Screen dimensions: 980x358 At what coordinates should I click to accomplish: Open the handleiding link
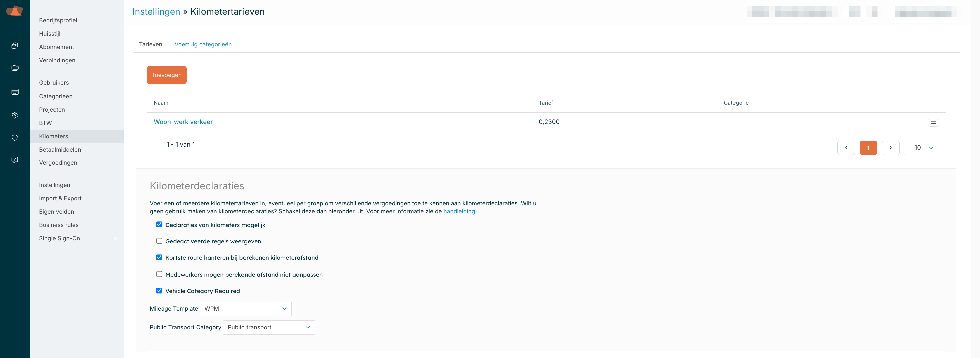[x=459, y=211]
